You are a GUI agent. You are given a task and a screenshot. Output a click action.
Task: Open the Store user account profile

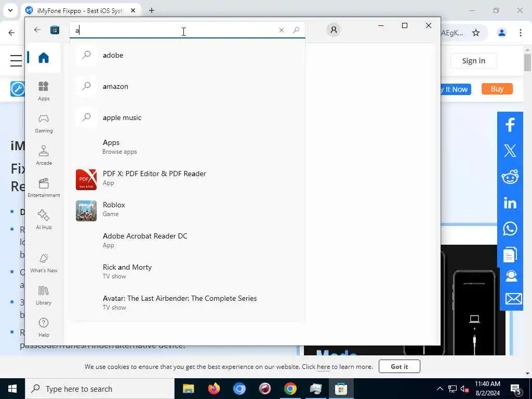point(334,30)
